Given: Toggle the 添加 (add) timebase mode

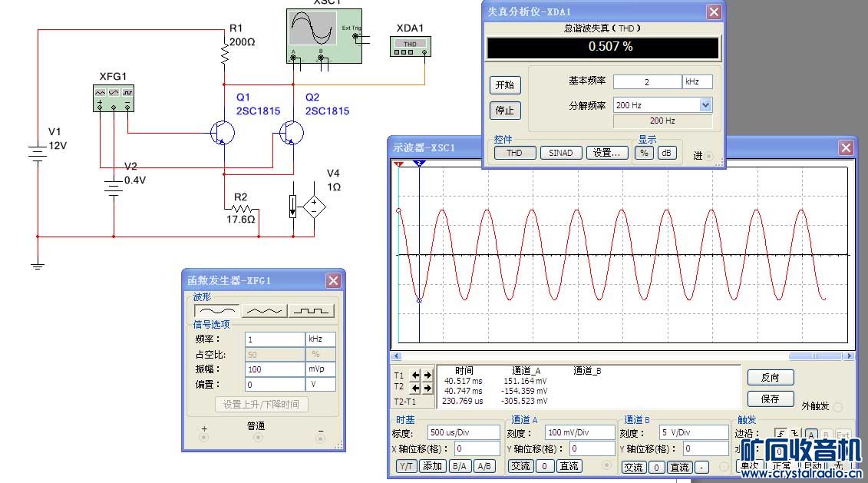Looking at the screenshot, I should (x=432, y=466).
